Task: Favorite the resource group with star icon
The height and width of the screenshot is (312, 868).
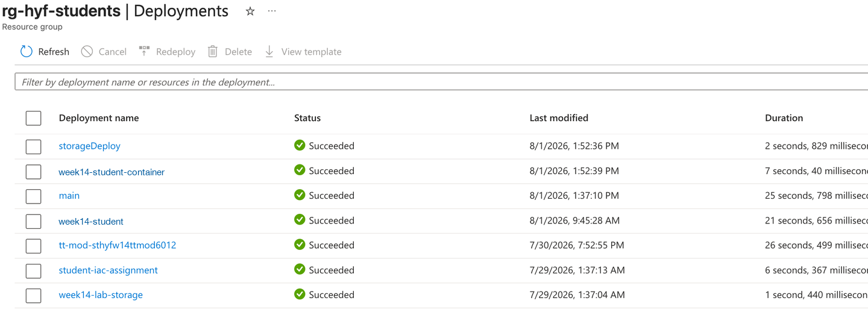Action: point(250,11)
